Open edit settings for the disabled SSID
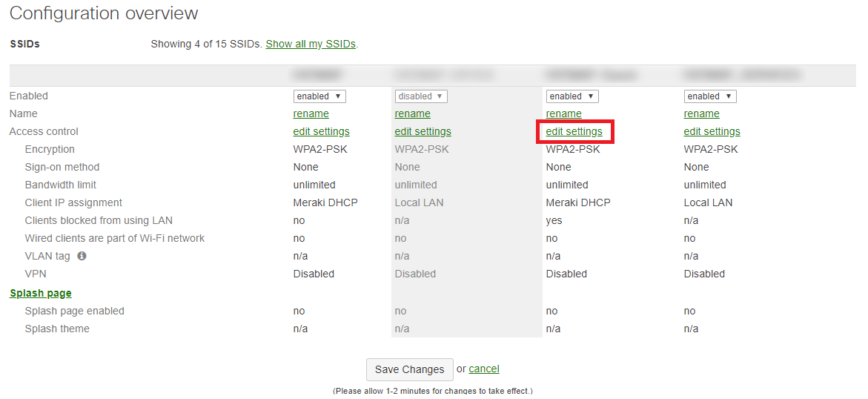 [423, 131]
